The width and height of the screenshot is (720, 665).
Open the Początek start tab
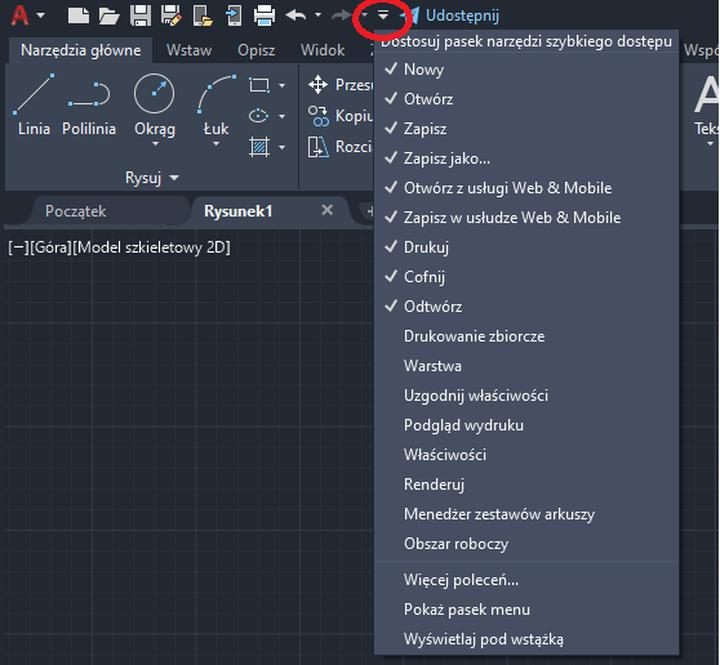click(76, 211)
